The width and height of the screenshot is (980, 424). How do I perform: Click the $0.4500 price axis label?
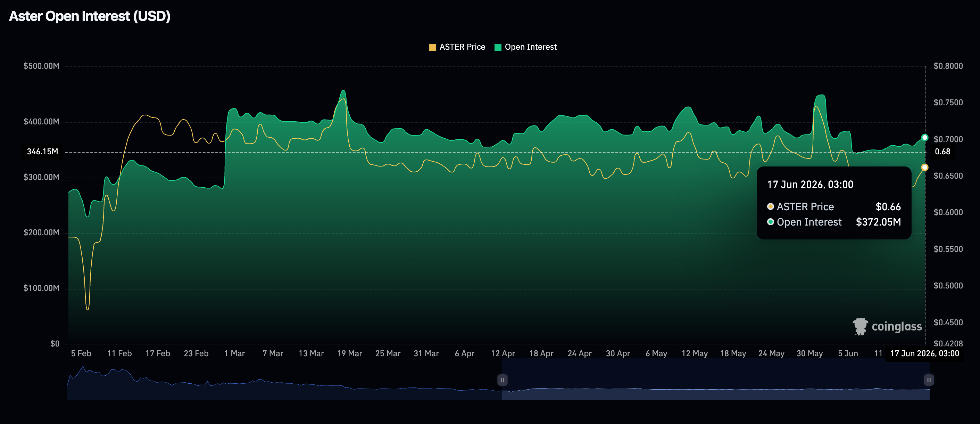pos(948,323)
